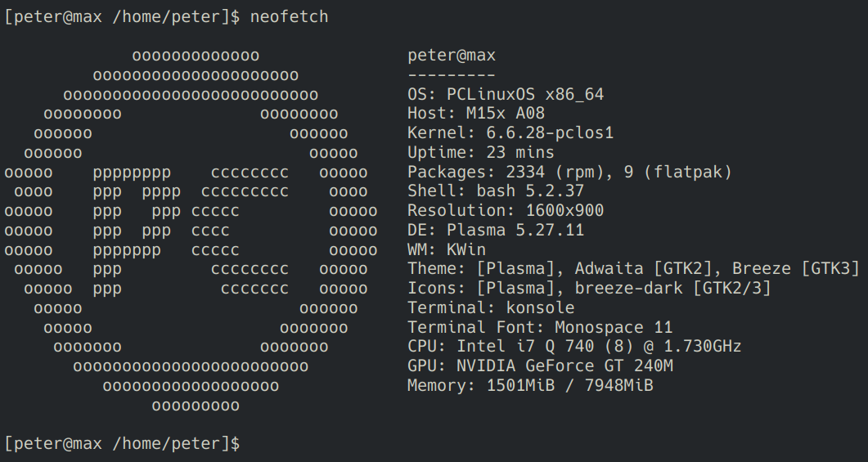Viewport: 868px width, 462px height.
Task: Click the Terminal: konsole line
Action: (x=491, y=307)
